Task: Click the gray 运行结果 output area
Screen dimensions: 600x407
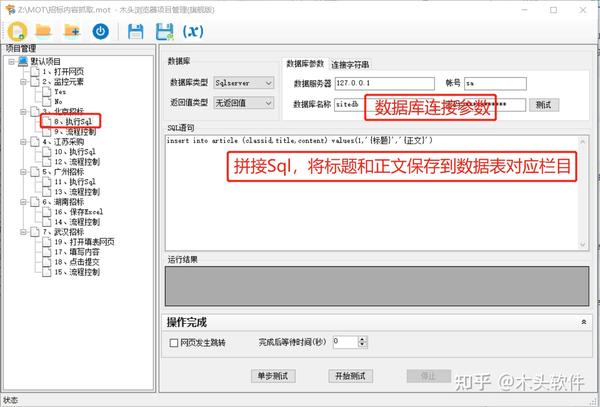Action: 377,286
